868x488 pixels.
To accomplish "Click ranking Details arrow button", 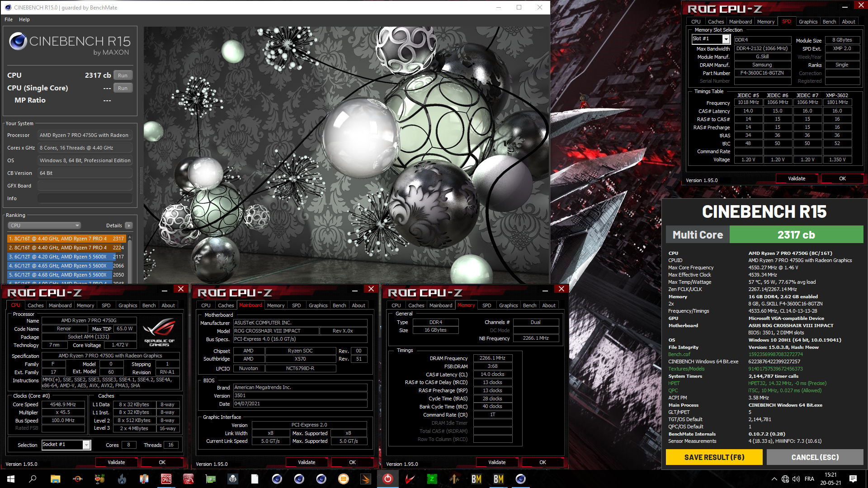I will pos(129,225).
